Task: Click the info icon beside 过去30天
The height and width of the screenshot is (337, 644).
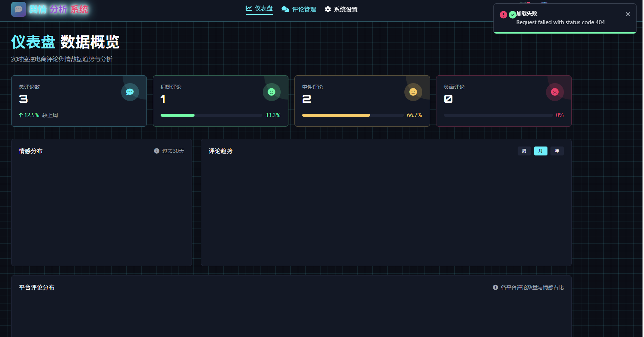Action: 157,151
